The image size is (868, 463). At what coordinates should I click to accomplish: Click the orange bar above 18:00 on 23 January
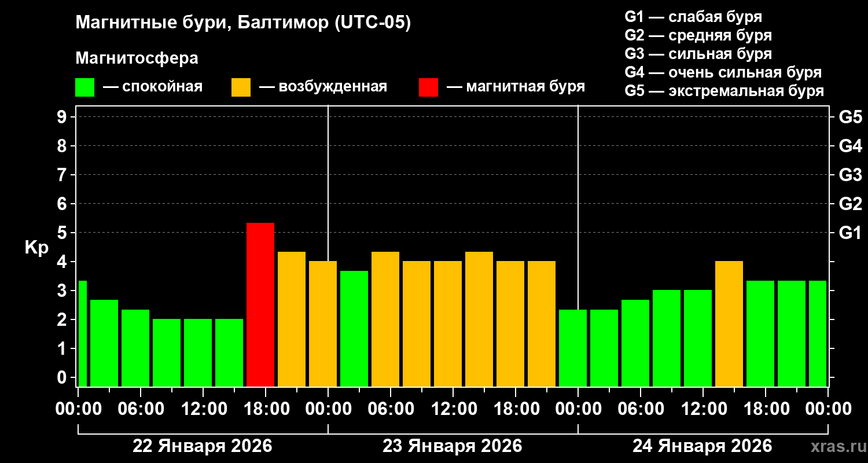tap(510, 324)
